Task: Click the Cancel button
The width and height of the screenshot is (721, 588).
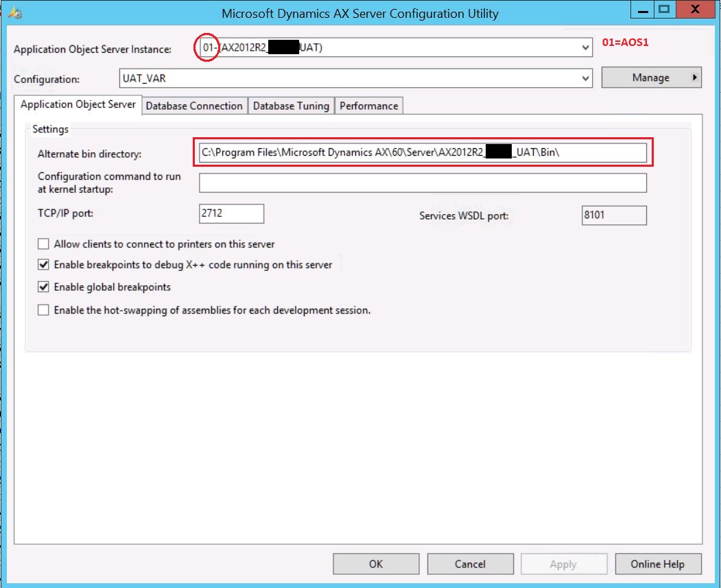Action: [470, 563]
